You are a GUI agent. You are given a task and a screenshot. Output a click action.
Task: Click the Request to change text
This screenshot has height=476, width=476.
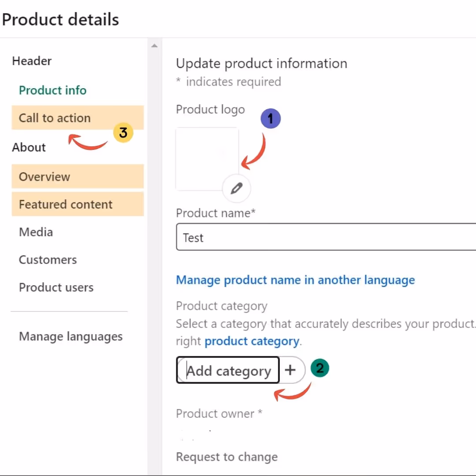coord(227,457)
